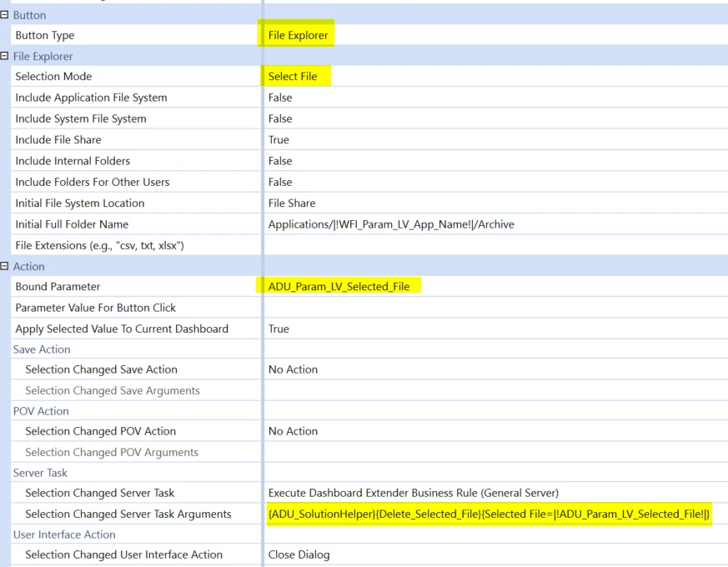Open Selection Changed POV Action value
Image resolution: width=728 pixels, height=567 pixels.
(x=496, y=431)
